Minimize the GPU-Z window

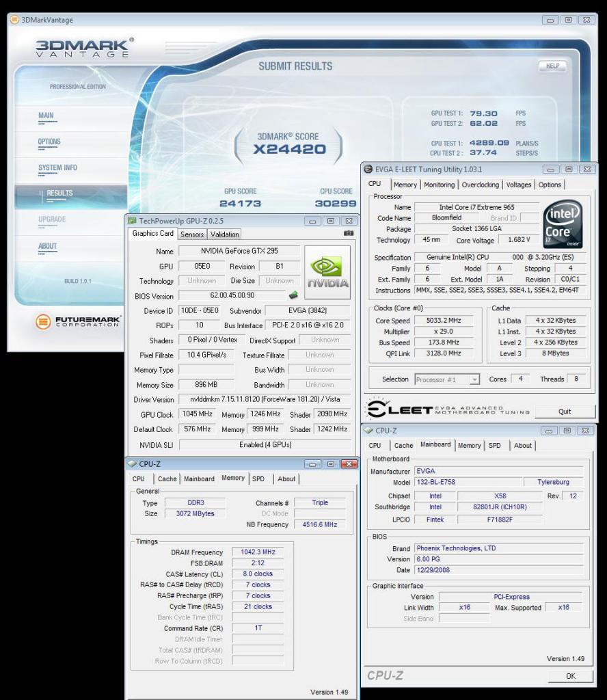(x=312, y=221)
